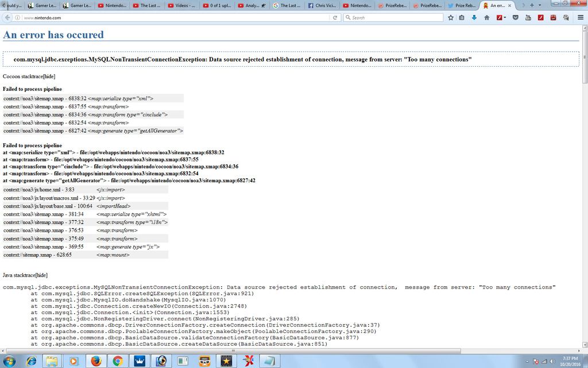588x368 pixels.
Task: Click the film reel extension icon
Action: point(566,18)
